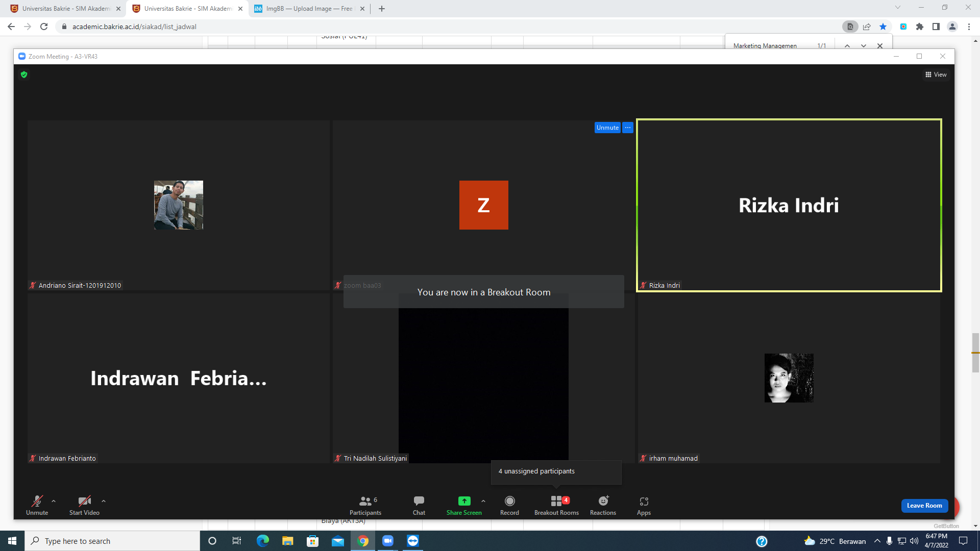Expand sharing options arrow beside Share Screen

tap(483, 501)
